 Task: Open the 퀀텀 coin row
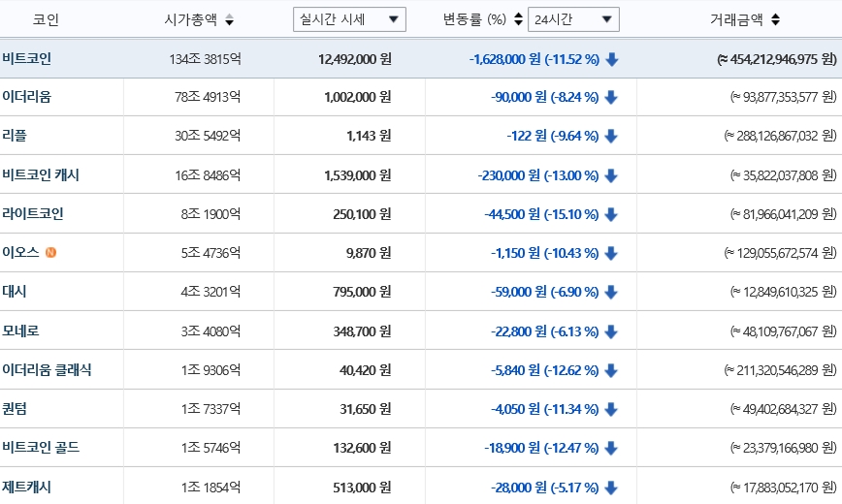click(x=421, y=409)
